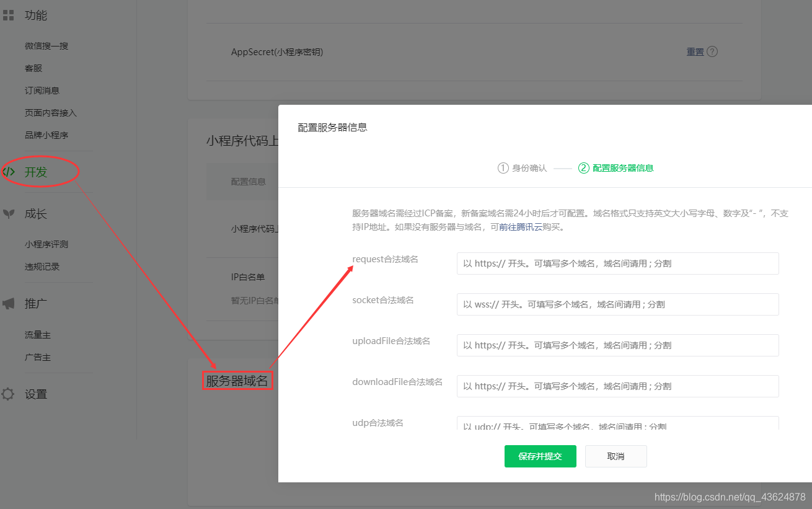The height and width of the screenshot is (509, 812).
Task: Click the udp合法域名 input field
Action: [617, 425]
